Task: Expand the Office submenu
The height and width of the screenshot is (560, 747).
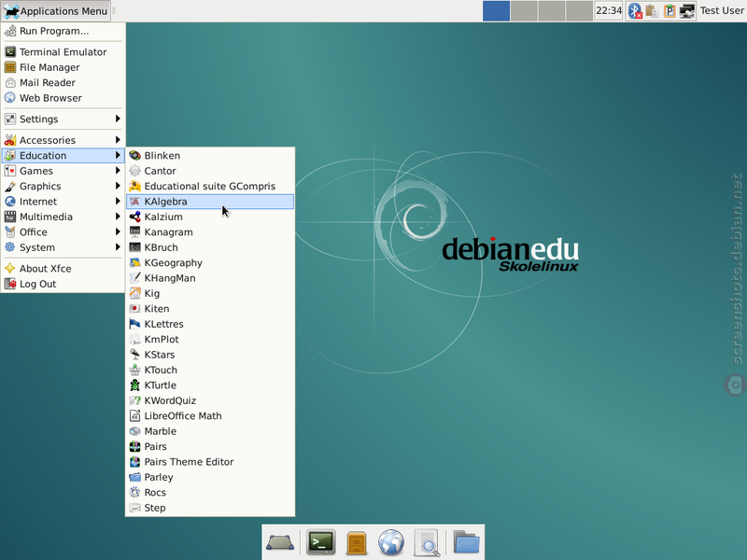Action: click(63, 231)
